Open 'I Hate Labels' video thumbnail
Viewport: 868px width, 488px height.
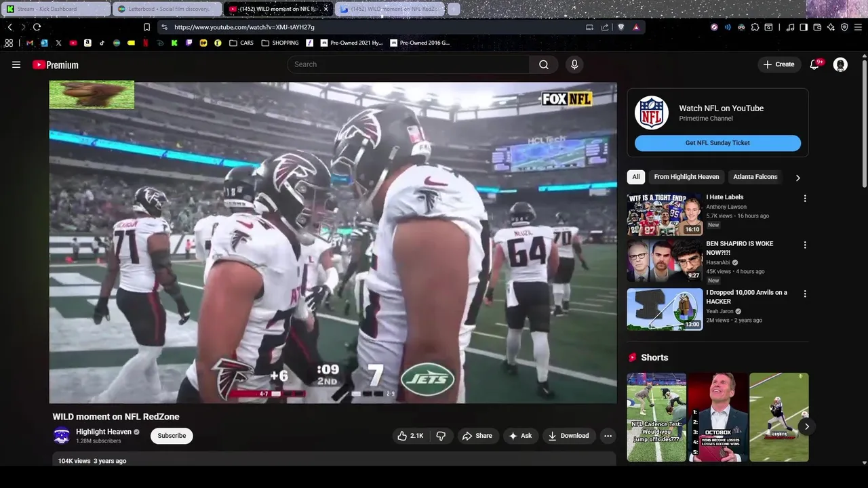click(665, 214)
